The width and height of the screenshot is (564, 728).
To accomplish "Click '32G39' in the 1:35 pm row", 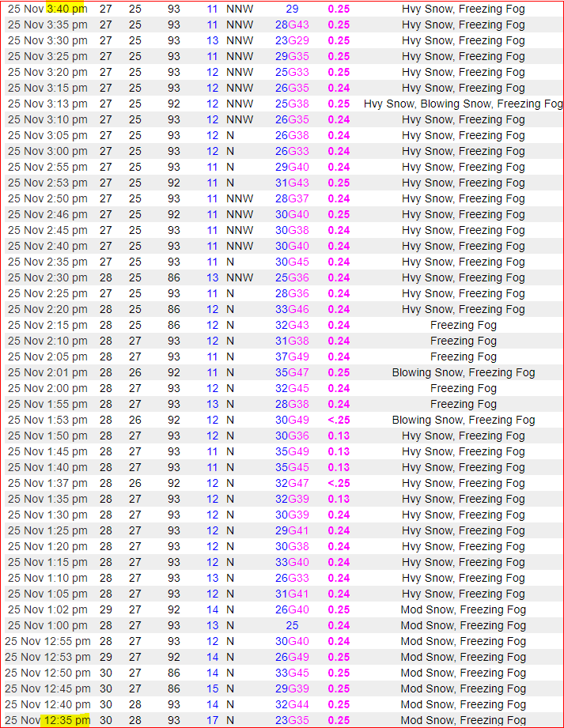I will tap(292, 499).
